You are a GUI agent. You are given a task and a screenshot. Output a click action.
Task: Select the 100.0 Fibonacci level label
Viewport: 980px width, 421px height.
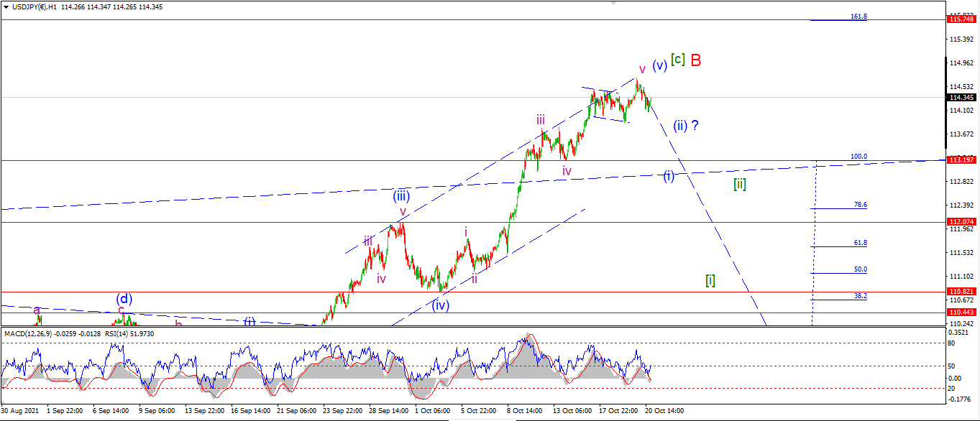[x=859, y=156]
